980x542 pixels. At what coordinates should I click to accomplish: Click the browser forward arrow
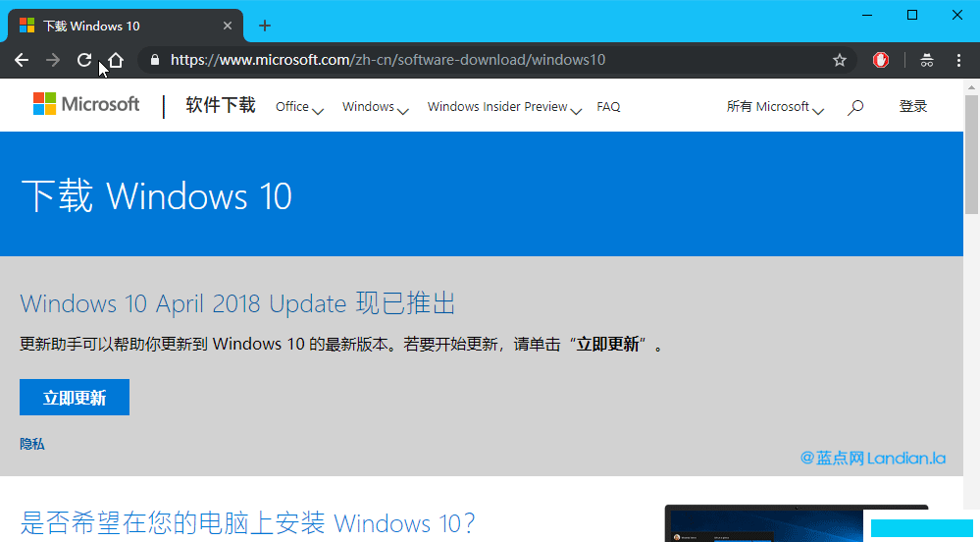(53, 60)
